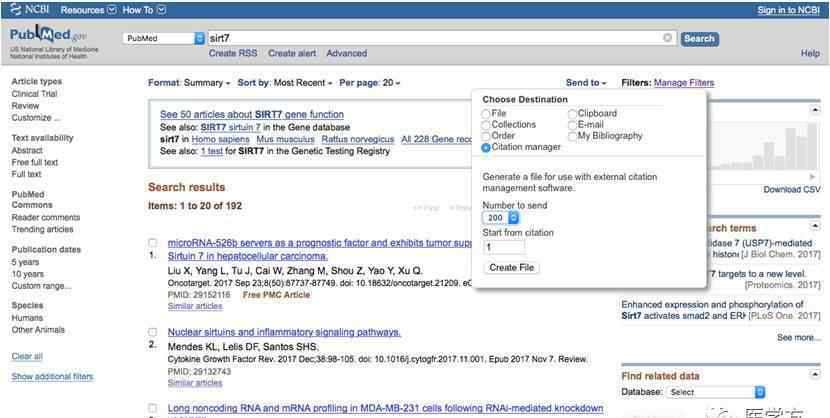Filter by Trending articles
The height and width of the screenshot is (418, 830).
coord(42,230)
